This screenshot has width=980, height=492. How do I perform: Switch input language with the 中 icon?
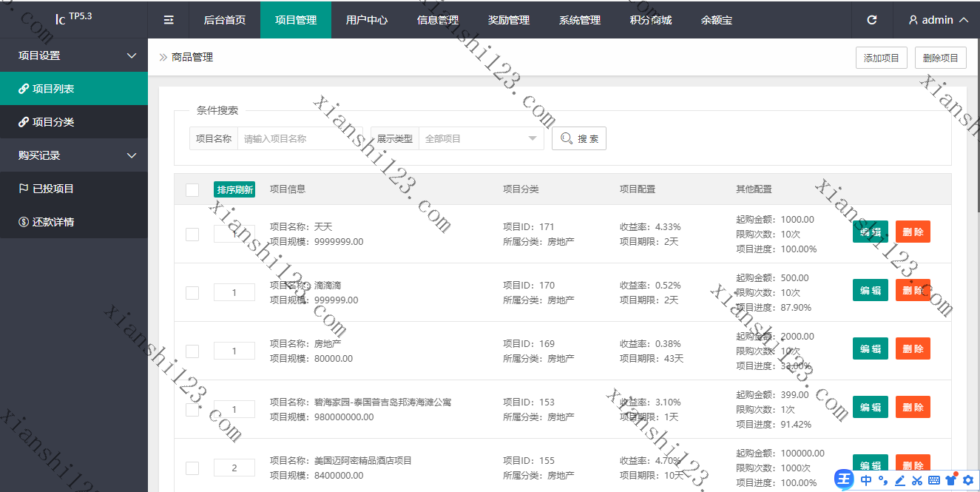coord(865,480)
